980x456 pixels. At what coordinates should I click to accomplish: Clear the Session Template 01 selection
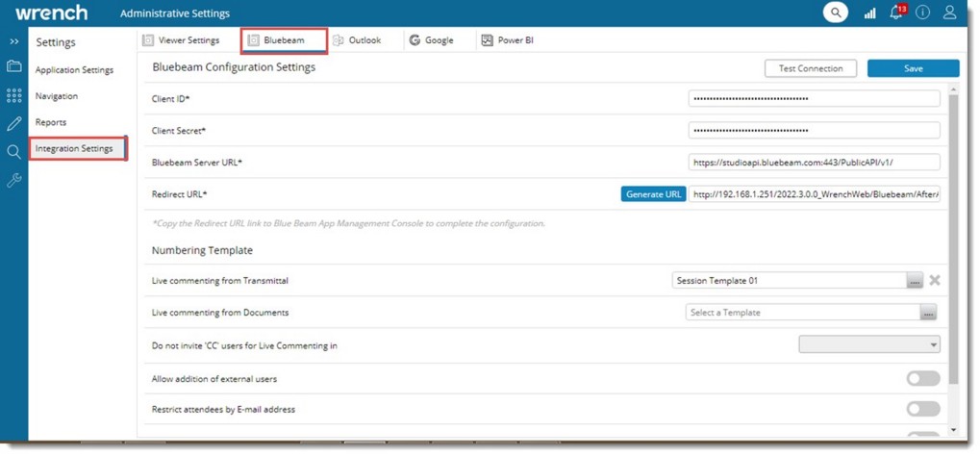[934, 281]
